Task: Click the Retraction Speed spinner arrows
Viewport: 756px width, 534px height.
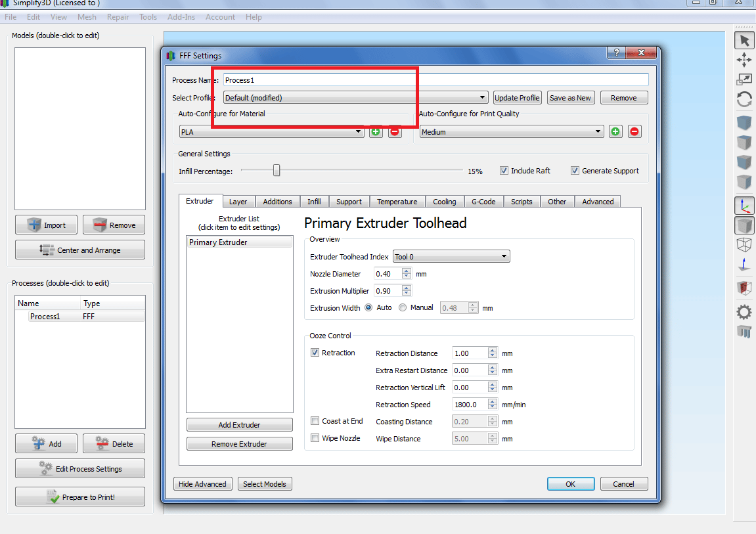Action: [492, 405]
